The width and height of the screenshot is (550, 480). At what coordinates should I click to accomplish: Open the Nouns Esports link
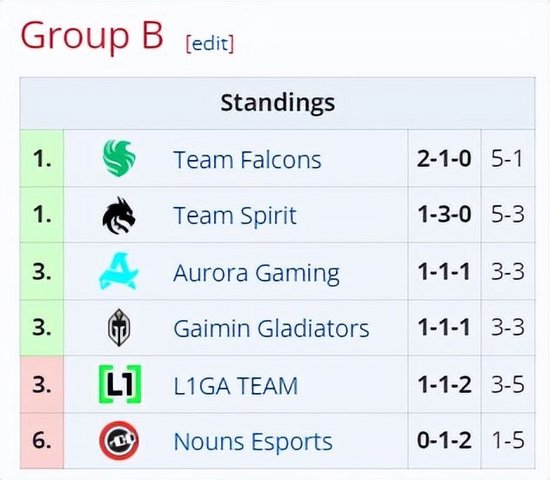pyautogui.click(x=253, y=442)
